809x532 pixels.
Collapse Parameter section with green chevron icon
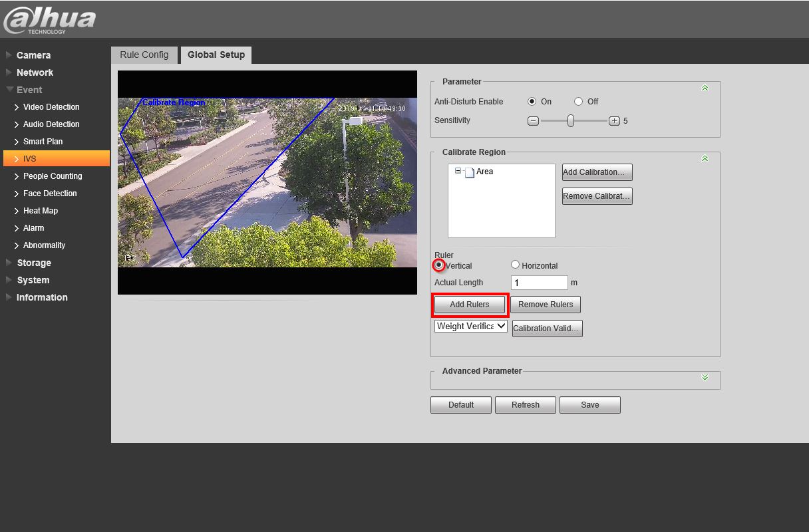[705, 88]
